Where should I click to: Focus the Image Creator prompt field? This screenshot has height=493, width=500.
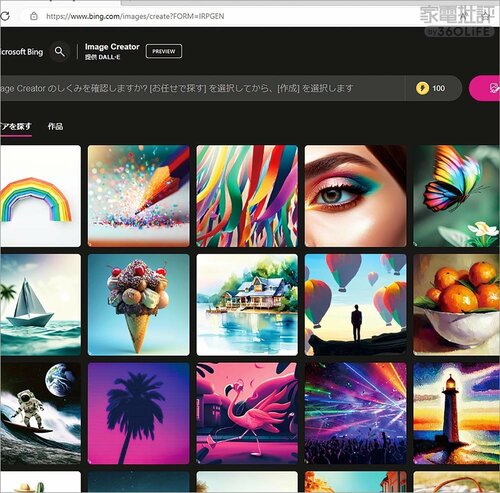[202, 88]
